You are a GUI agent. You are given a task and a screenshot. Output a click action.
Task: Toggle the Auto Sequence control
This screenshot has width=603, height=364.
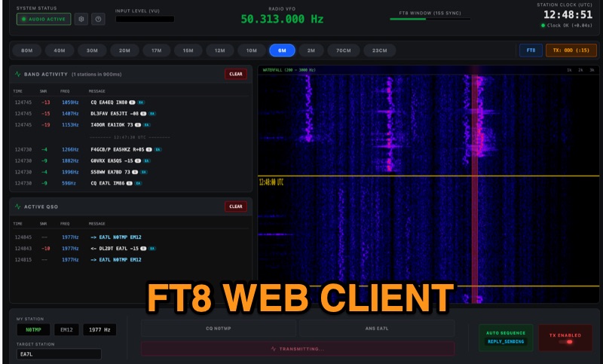click(506, 337)
